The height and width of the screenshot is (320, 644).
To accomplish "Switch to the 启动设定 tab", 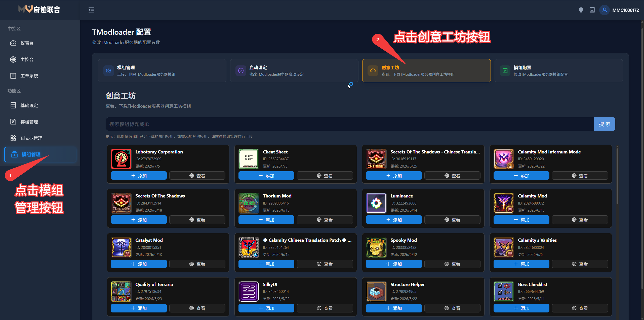I will 294,71.
